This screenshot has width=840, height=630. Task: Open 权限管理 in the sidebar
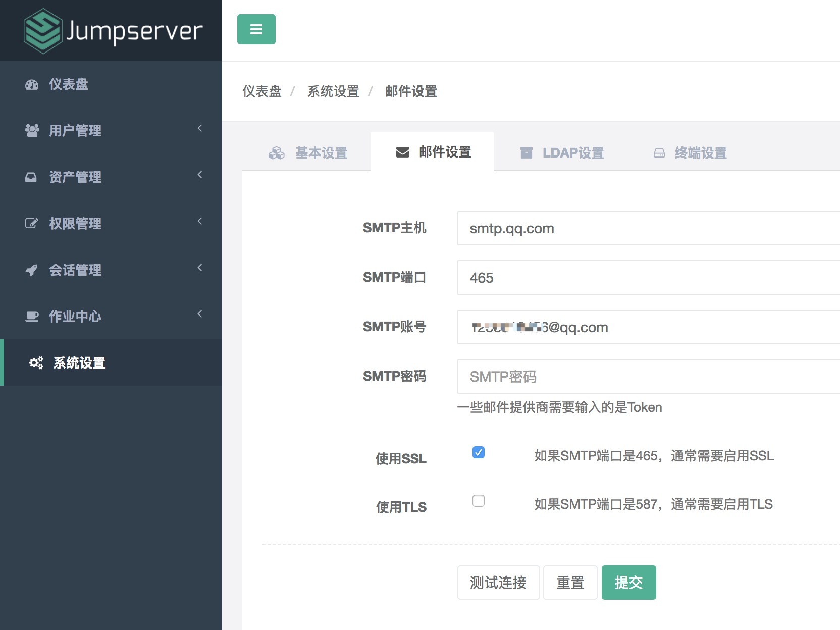point(111,224)
